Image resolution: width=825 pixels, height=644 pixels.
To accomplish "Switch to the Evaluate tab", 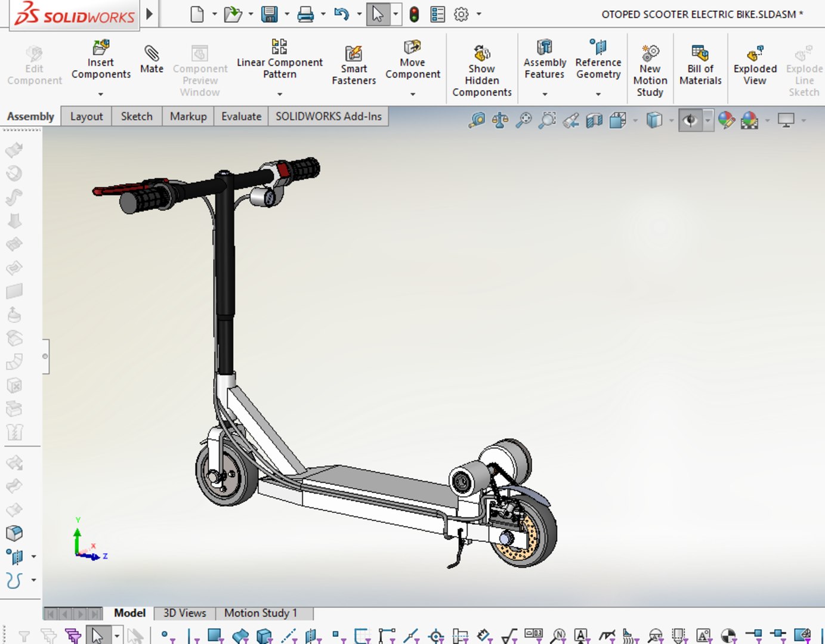I will pos(242,116).
